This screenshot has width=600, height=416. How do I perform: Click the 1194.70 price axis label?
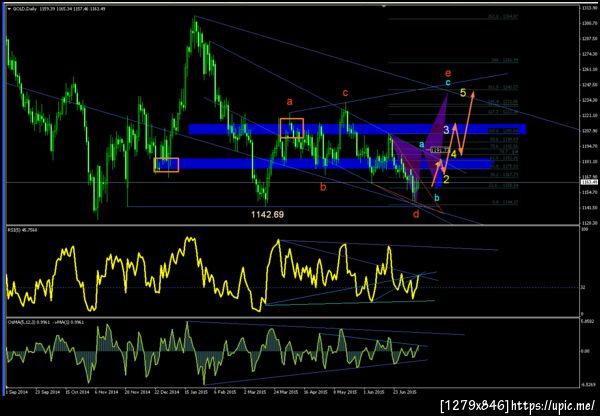coord(589,146)
